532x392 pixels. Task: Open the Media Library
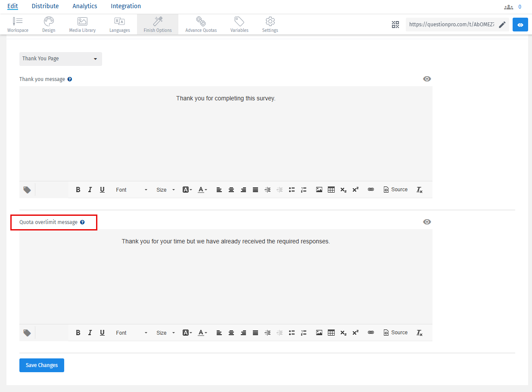pos(82,25)
